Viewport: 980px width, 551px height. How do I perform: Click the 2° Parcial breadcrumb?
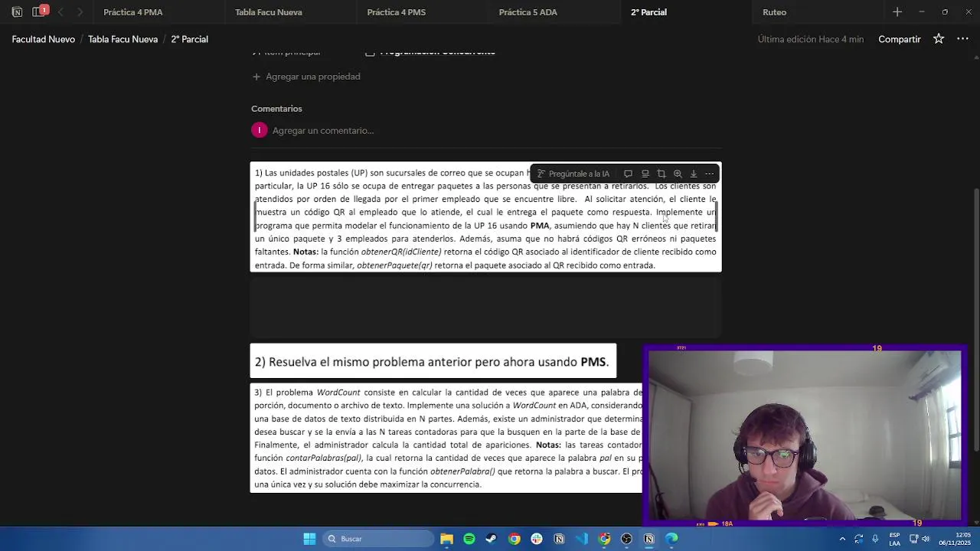click(x=189, y=39)
